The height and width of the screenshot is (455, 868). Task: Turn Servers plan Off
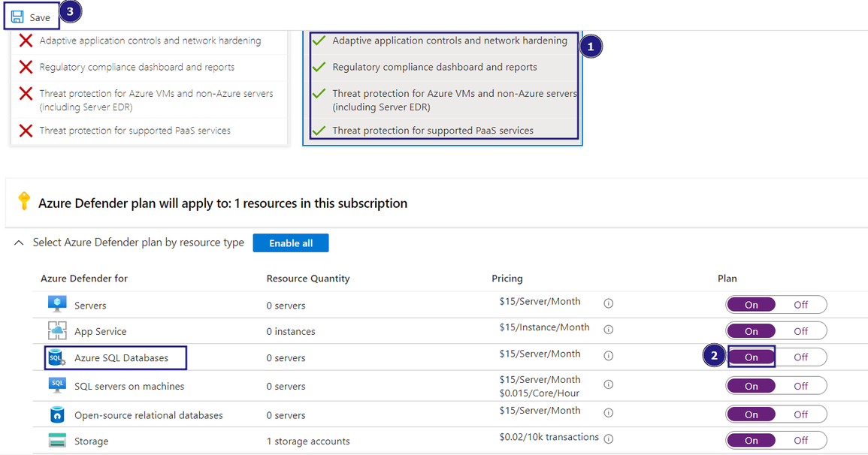800,305
